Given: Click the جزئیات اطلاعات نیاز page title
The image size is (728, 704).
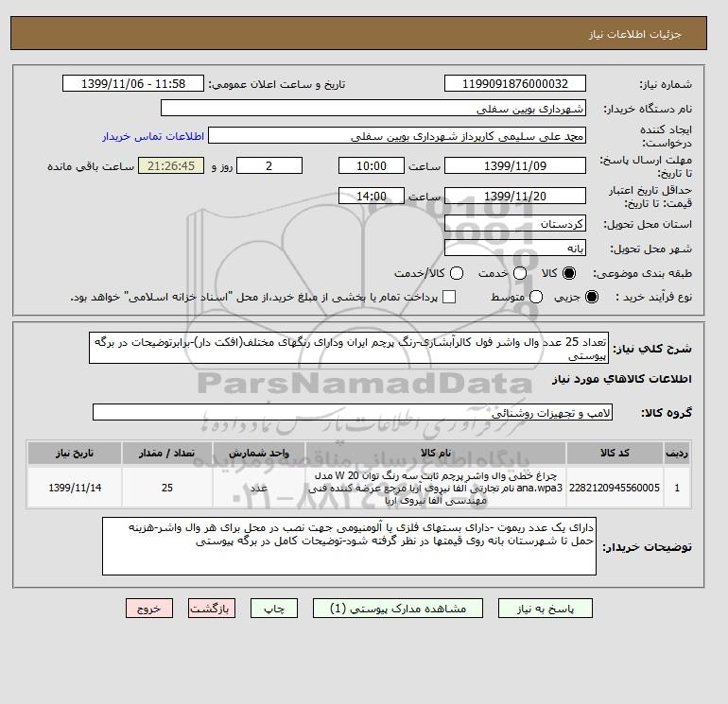Looking at the screenshot, I should (x=634, y=34).
